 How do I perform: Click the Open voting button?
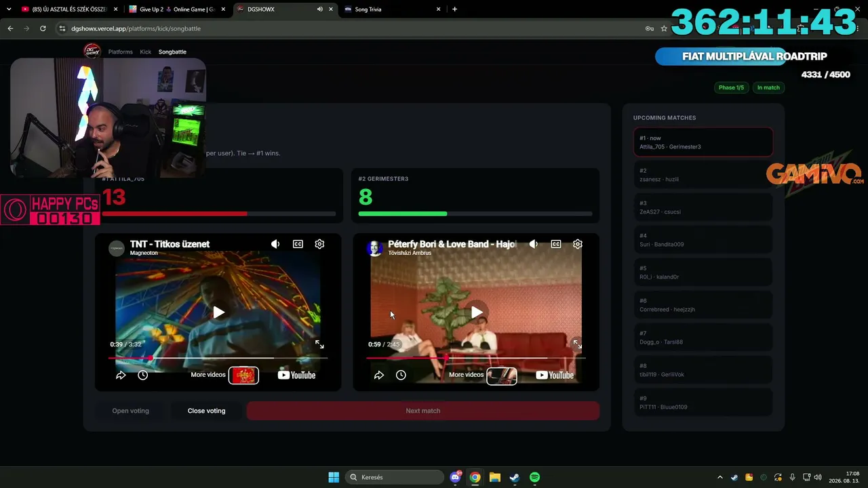pyautogui.click(x=131, y=411)
